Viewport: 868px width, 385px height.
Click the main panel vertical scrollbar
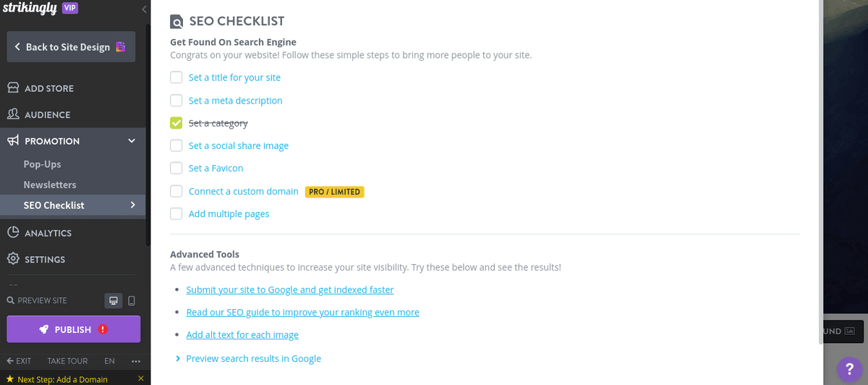[x=818, y=145]
